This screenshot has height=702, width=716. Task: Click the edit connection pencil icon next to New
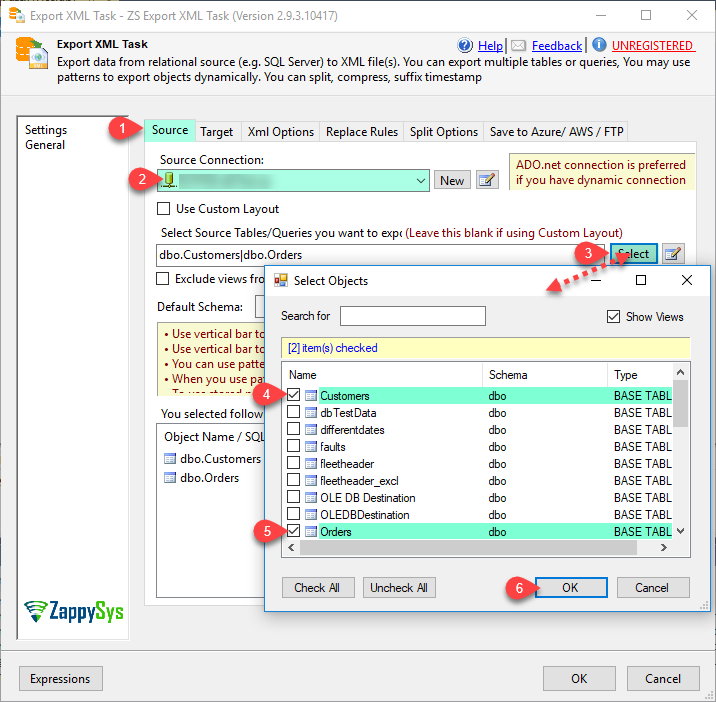coord(487,180)
